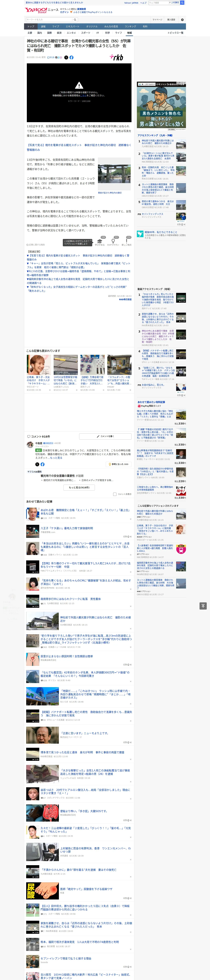Open settings via the gear icon
The height and width of the screenshot is (980, 210).
tap(182, 19)
